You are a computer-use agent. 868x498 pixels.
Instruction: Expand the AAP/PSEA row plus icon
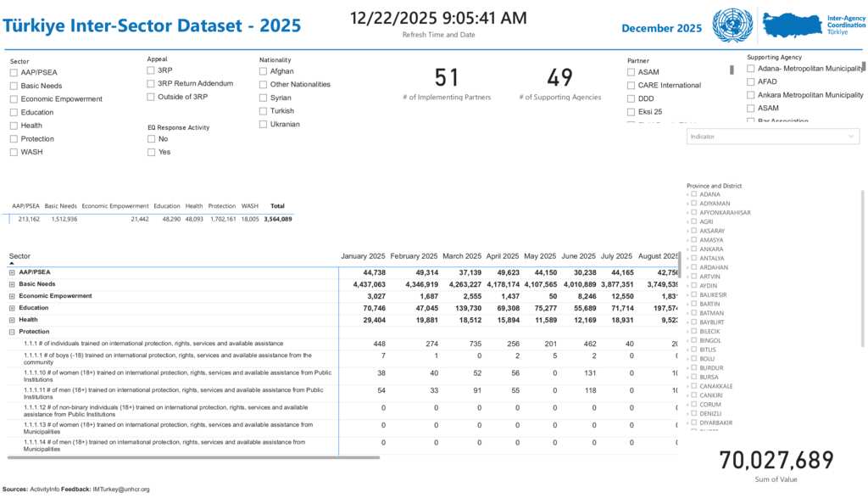(x=12, y=272)
